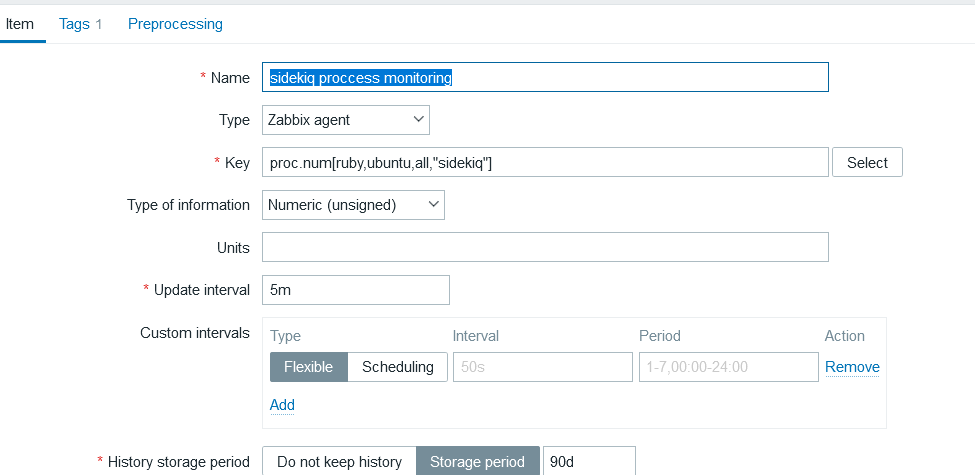The image size is (975, 475).
Task: Open the Type dropdown showing Zabbix agent
Action: click(346, 120)
